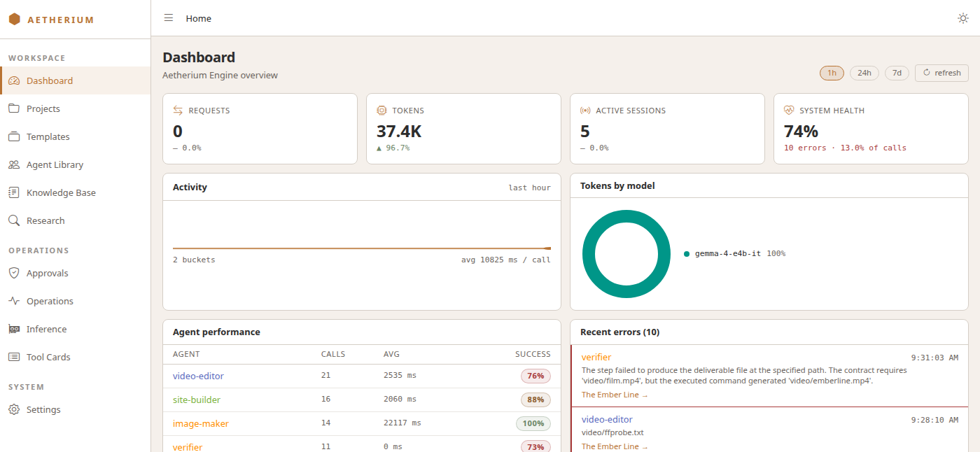Open video-editor link in Recent errors
980x452 pixels.
[607, 419]
